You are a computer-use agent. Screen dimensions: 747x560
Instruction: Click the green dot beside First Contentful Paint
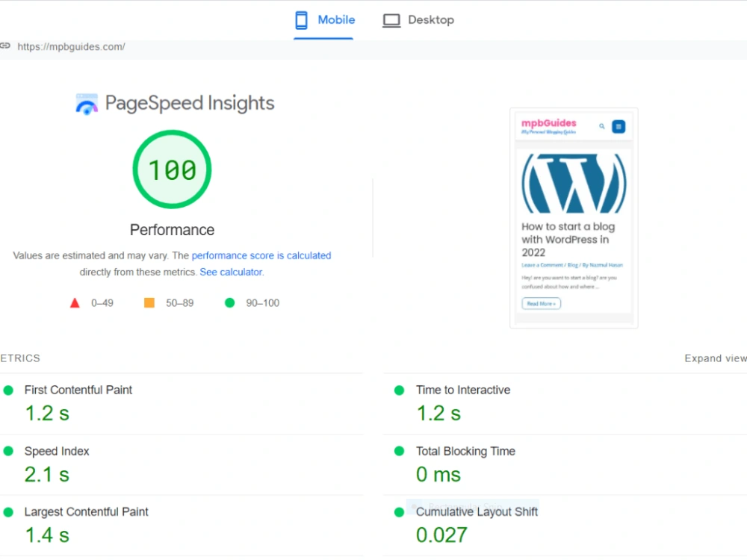point(8,391)
